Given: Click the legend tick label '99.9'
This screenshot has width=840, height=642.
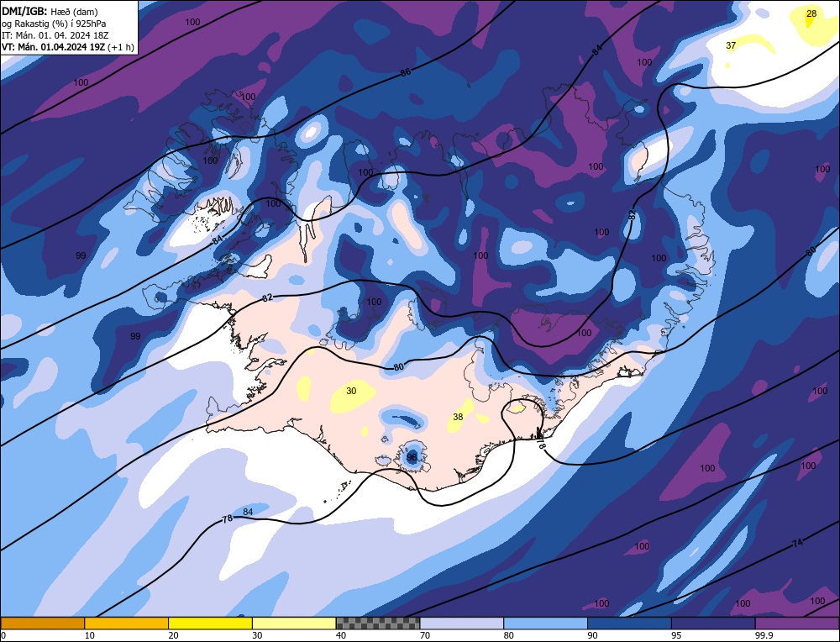Looking at the screenshot, I should [x=764, y=635].
